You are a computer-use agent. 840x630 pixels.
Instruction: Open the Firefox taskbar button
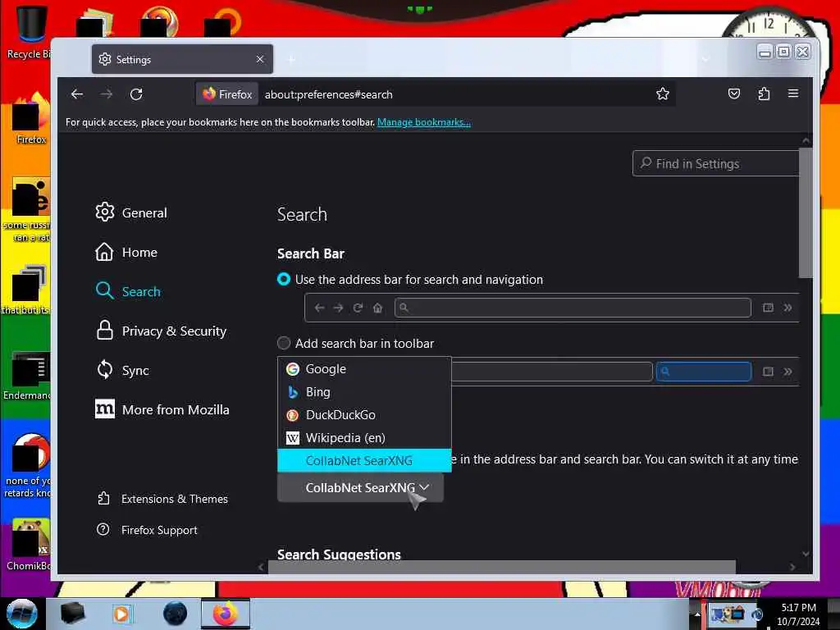pos(226,614)
